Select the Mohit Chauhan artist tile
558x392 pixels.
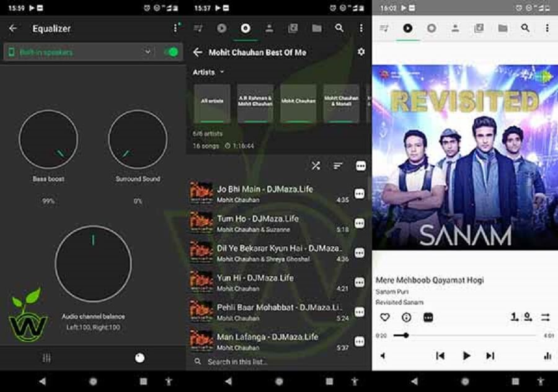coord(298,103)
